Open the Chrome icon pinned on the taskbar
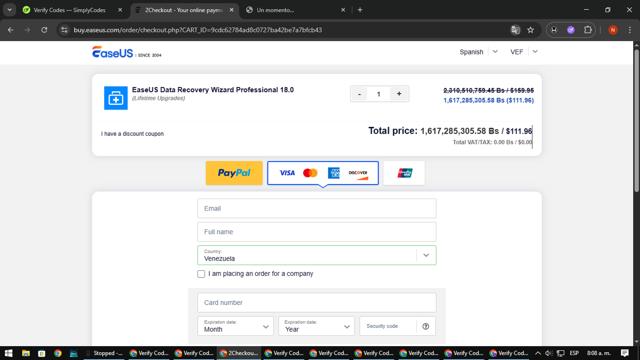This screenshot has height=360, width=640. click(58, 353)
